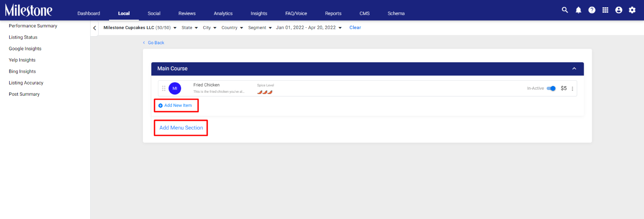644x219 pixels.
Task: Open the user account icon
Action: 619,10
